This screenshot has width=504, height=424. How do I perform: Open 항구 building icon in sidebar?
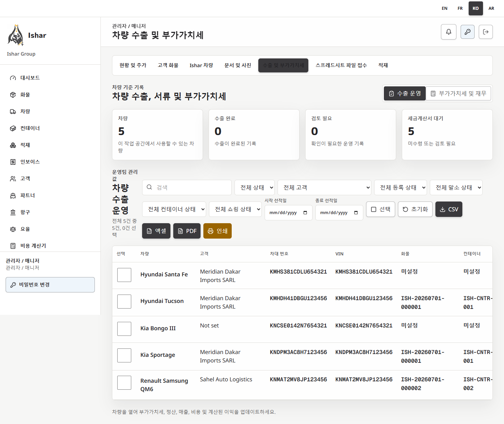point(13,212)
